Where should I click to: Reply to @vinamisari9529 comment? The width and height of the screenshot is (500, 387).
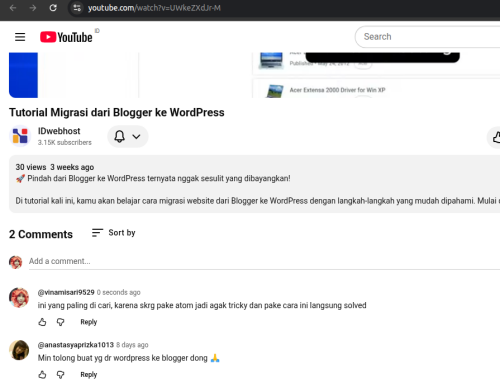point(89,322)
